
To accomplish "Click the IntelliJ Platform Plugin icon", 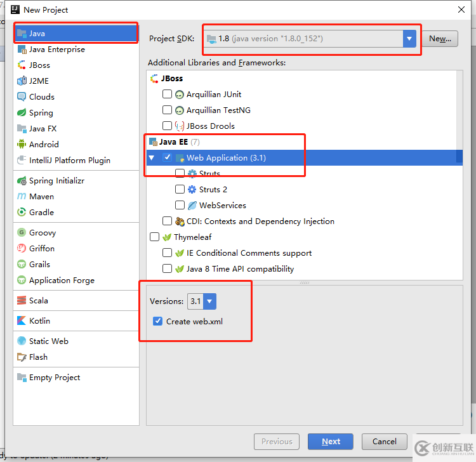I will coord(22,160).
